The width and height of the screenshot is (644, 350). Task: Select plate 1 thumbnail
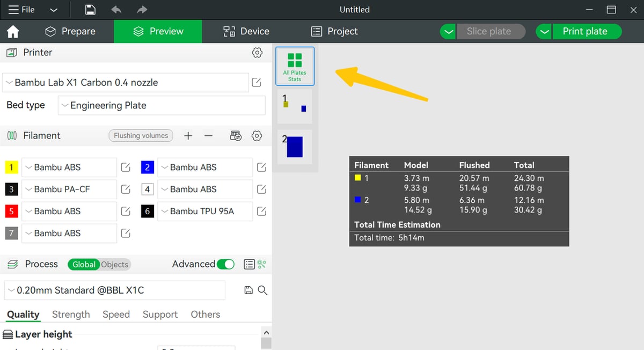click(295, 106)
